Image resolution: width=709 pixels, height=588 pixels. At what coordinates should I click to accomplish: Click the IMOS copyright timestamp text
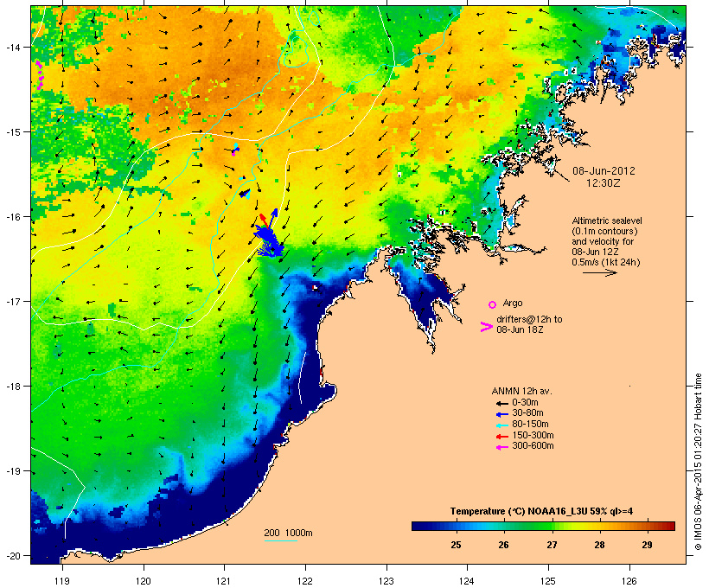pos(698,462)
